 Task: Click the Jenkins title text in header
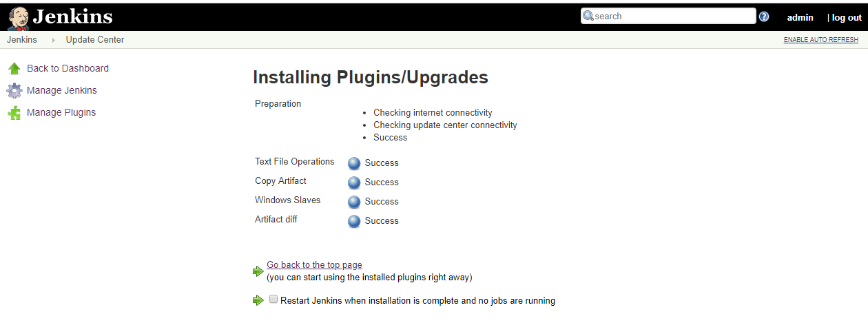[72, 17]
